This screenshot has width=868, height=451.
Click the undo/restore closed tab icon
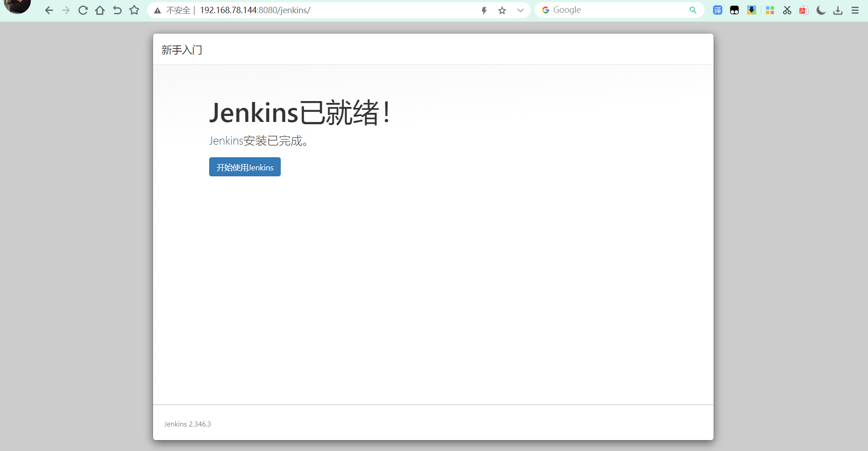pyautogui.click(x=117, y=10)
